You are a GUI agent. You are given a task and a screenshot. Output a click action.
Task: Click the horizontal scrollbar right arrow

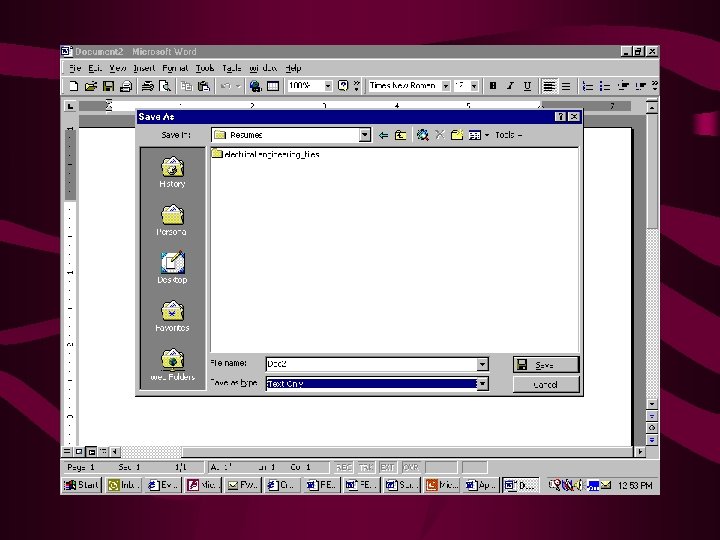(x=640, y=452)
